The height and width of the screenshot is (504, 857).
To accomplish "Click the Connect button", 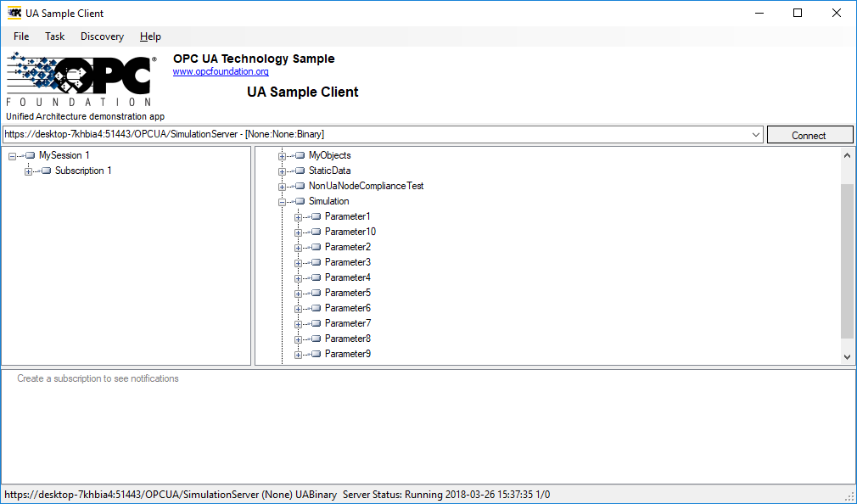I will pos(809,134).
